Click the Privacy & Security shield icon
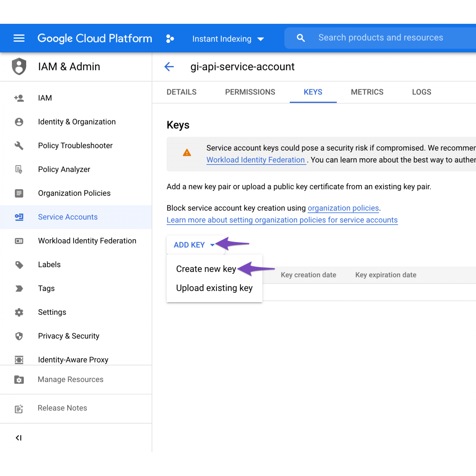476x476 pixels. tap(19, 336)
